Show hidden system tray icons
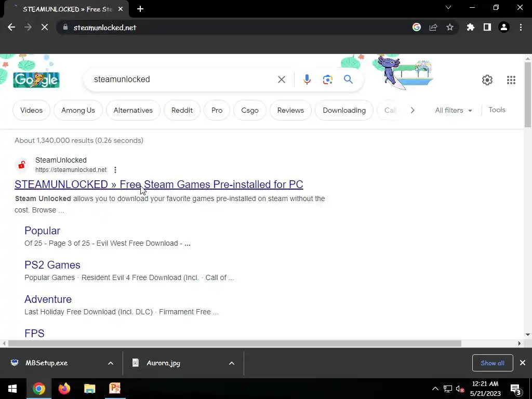This screenshot has width=532, height=399. click(x=435, y=389)
